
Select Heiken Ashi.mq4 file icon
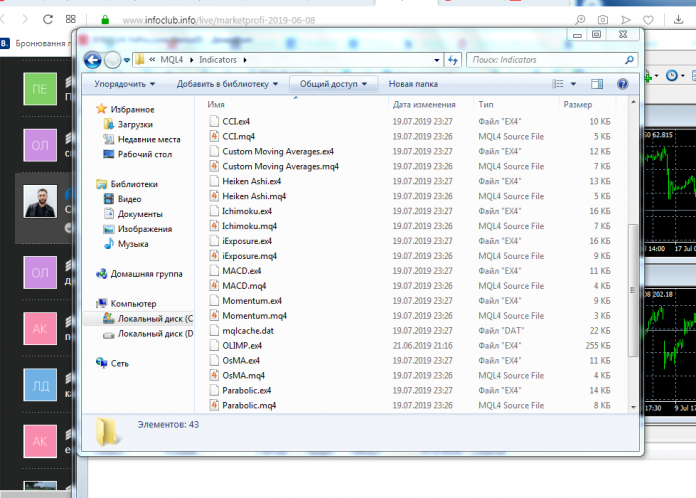click(x=214, y=196)
